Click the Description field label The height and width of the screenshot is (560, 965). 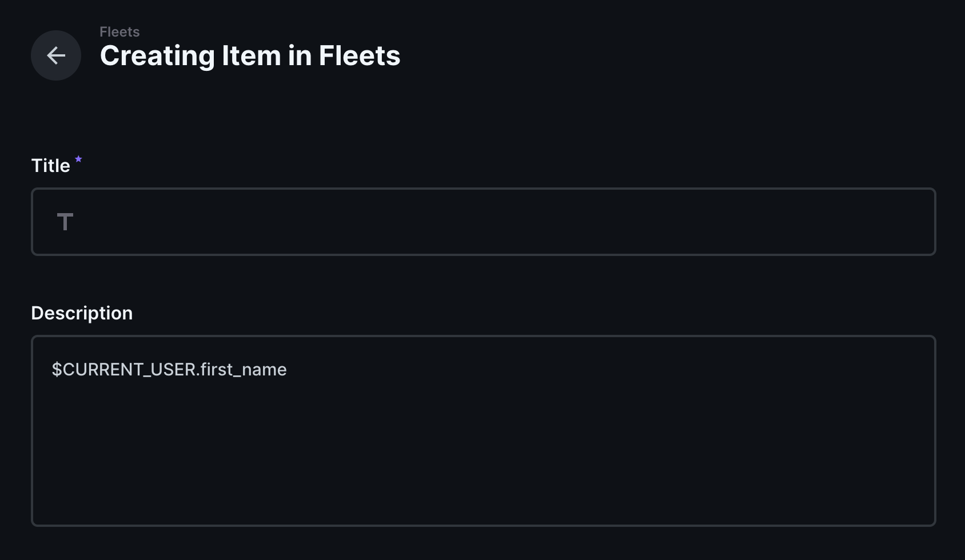tap(82, 313)
